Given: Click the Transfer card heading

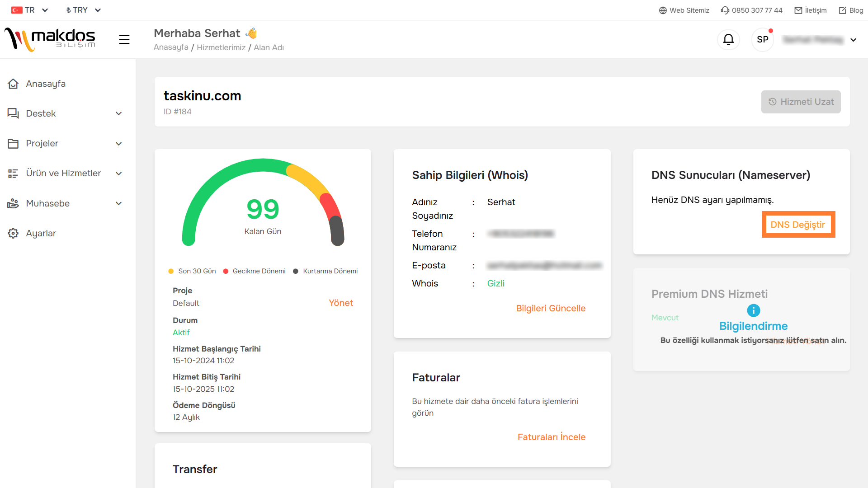Looking at the screenshot, I should click(195, 469).
